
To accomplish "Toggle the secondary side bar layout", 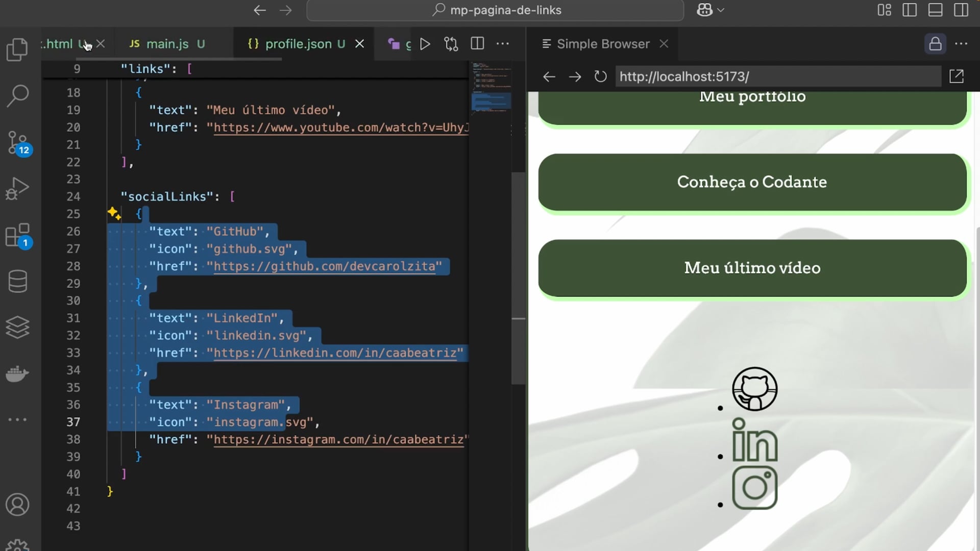I will (x=961, y=10).
